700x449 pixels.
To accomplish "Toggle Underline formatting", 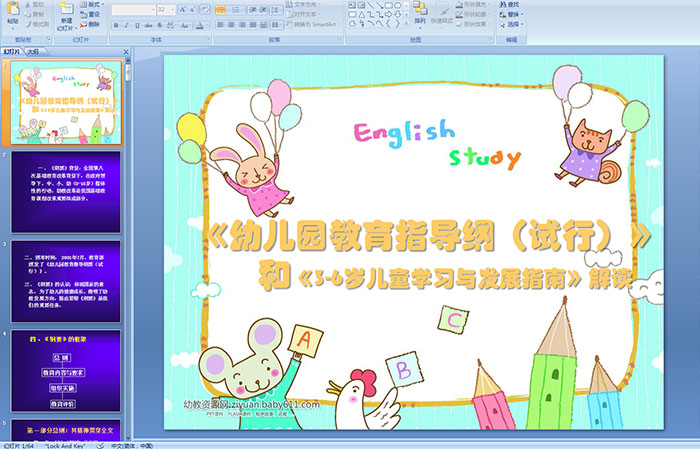I will (138, 25).
